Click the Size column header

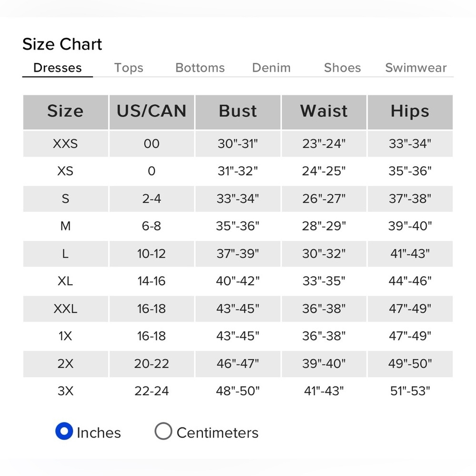66,112
